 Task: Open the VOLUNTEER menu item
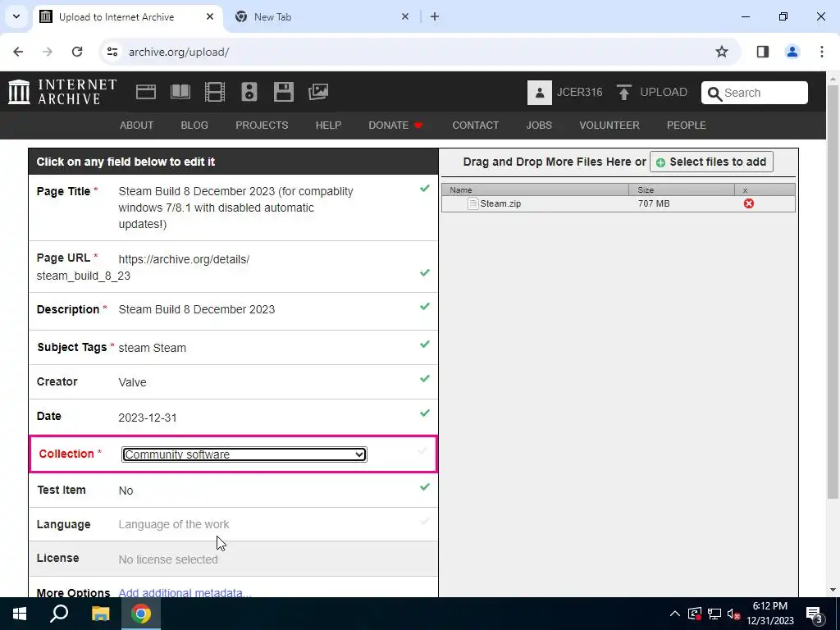(609, 126)
